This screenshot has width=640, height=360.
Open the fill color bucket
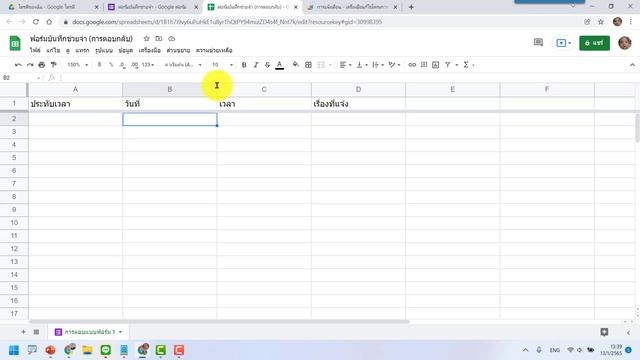click(x=296, y=65)
